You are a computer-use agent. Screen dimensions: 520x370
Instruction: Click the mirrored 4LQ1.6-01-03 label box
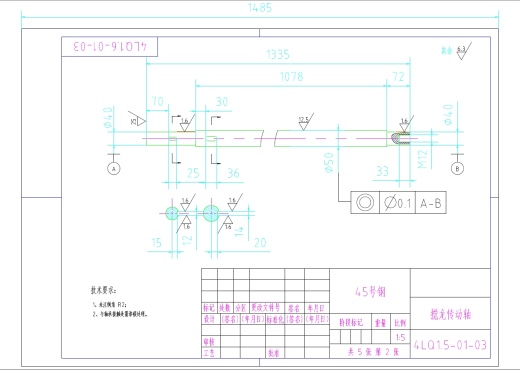click(110, 46)
